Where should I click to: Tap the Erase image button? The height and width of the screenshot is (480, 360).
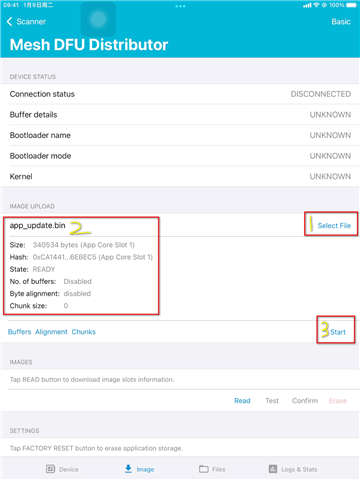tap(338, 401)
